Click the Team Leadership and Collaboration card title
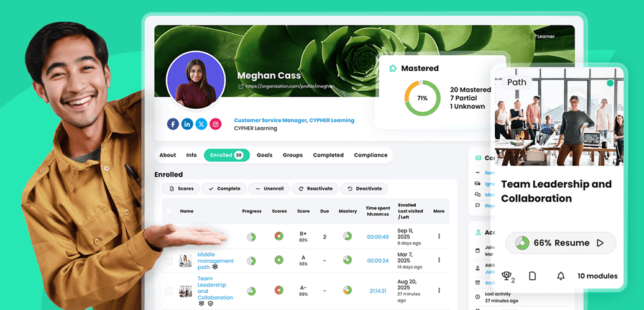Viewport: 644px width, 310px height. [556, 191]
